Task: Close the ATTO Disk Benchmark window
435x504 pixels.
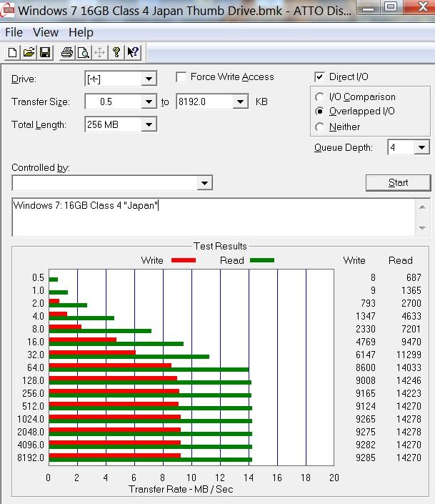Action: click(419, 7)
